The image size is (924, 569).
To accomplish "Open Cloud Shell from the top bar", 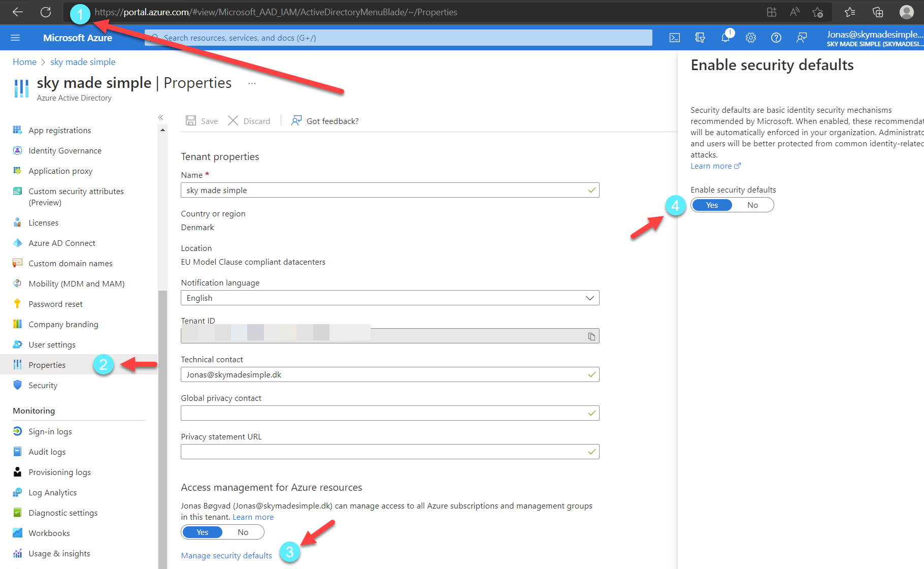I will [x=675, y=38].
